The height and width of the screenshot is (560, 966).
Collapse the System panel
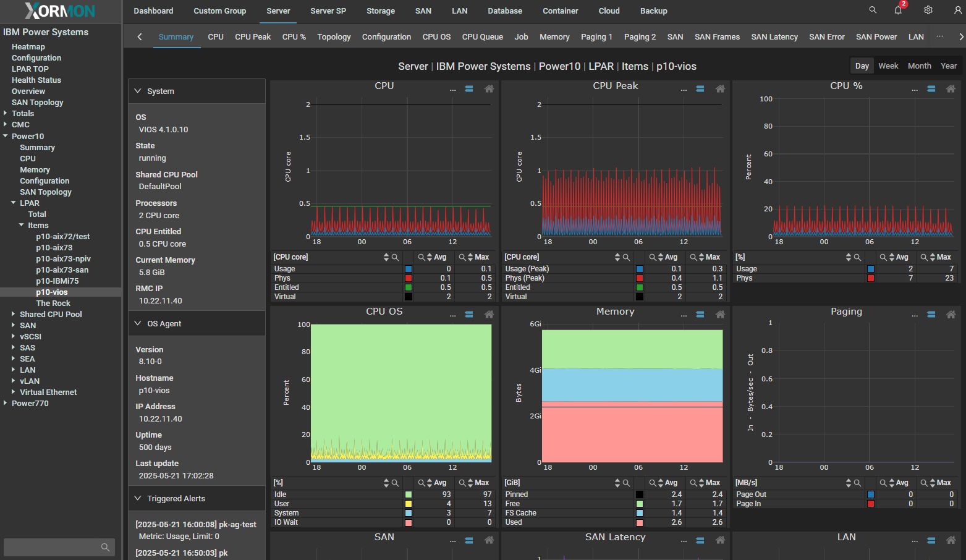pos(138,91)
